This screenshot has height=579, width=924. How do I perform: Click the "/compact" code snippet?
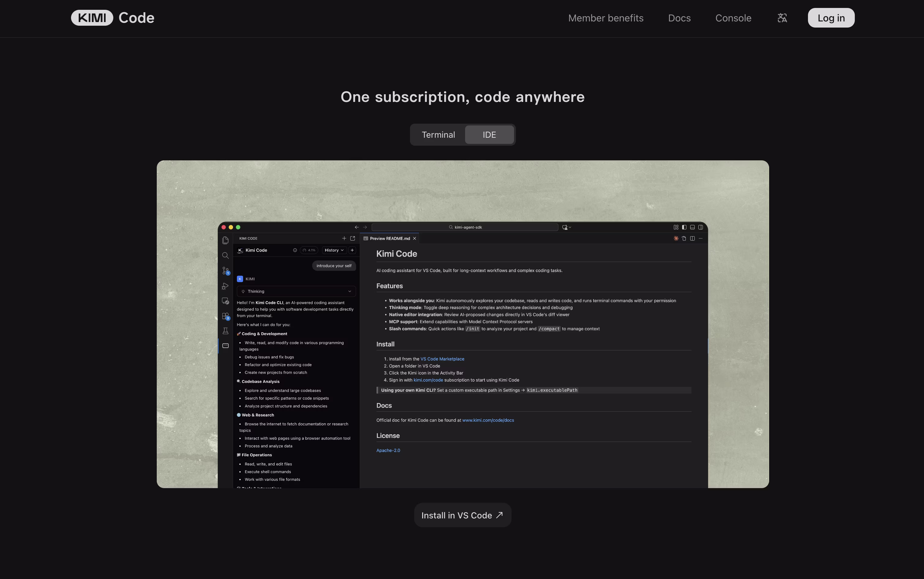point(549,329)
